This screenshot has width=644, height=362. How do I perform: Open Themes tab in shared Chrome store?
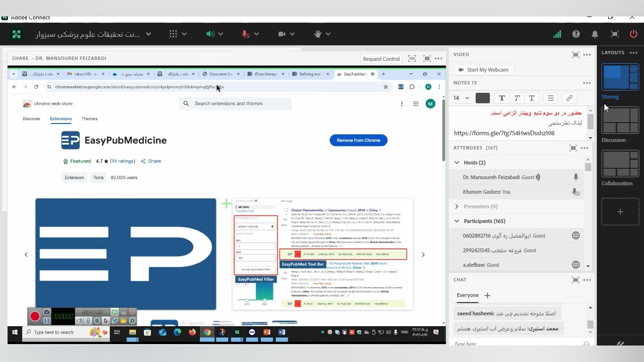89,119
